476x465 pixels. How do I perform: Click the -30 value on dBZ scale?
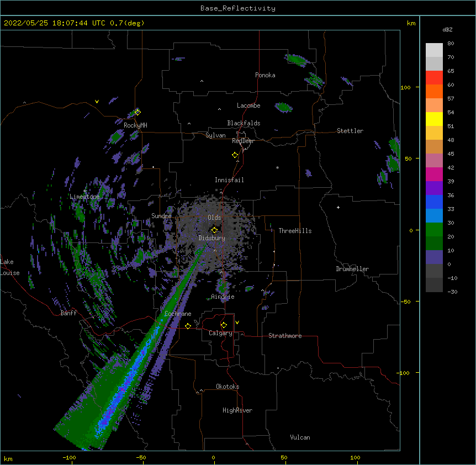453,292
